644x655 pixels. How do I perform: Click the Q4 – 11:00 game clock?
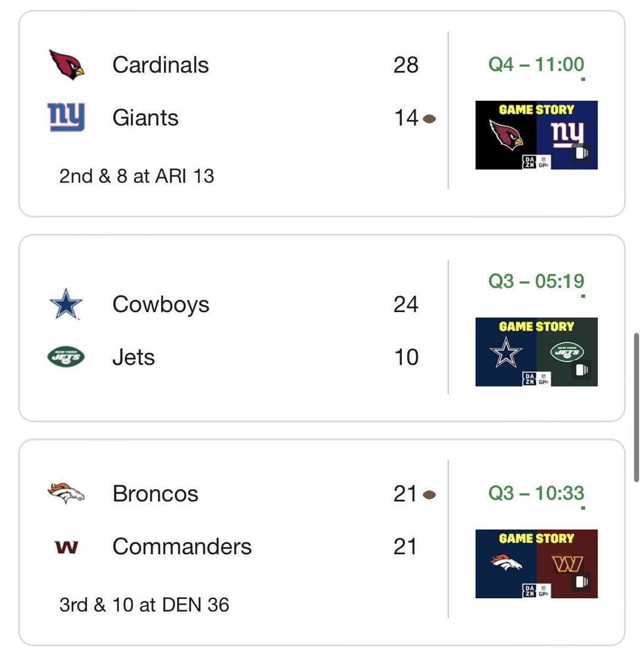(x=536, y=64)
